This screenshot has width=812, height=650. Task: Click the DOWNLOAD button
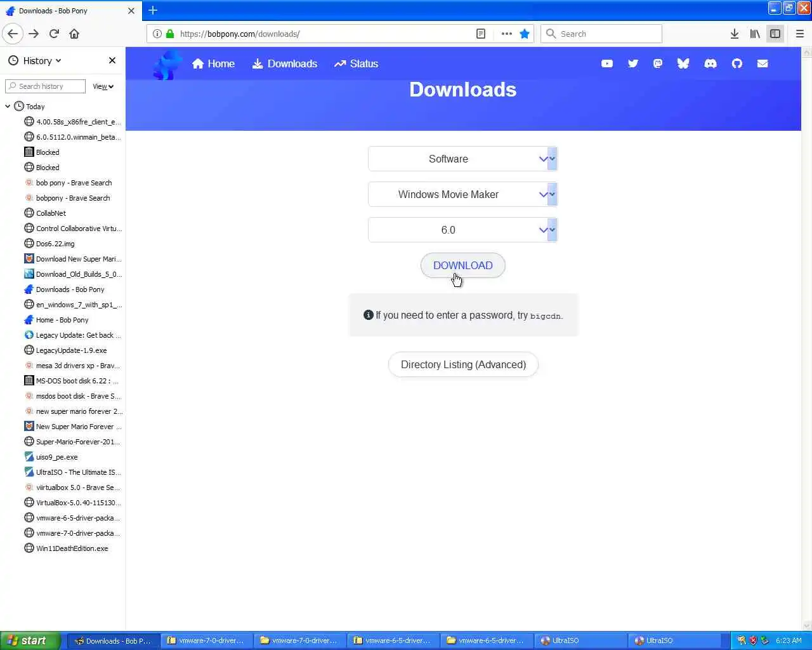point(462,265)
